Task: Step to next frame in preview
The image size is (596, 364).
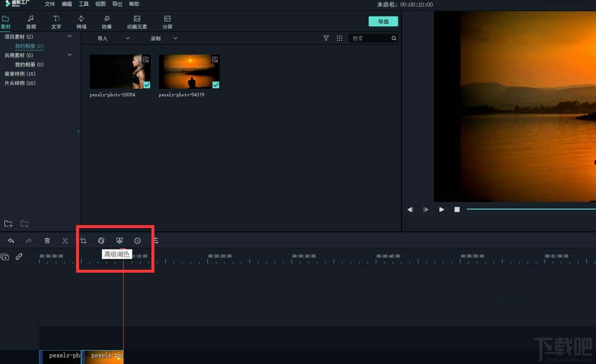Action: 426,210
